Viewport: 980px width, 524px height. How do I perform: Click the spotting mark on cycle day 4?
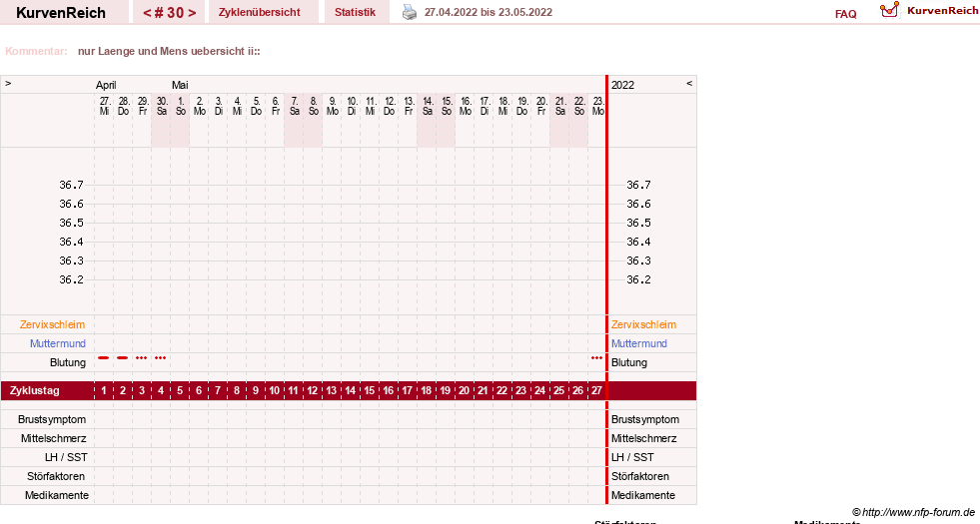pyautogui.click(x=161, y=358)
